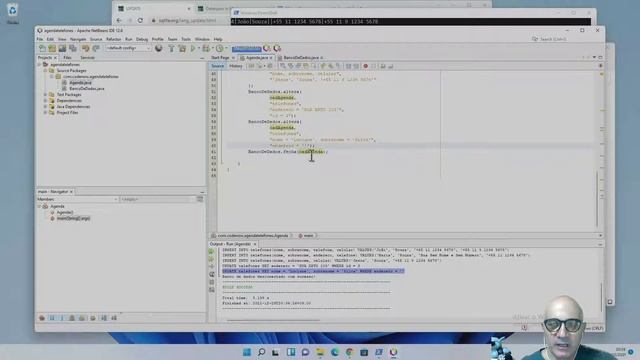Click the Build Project hammer icon
Viewport: 640px width, 360px height.
(171, 49)
